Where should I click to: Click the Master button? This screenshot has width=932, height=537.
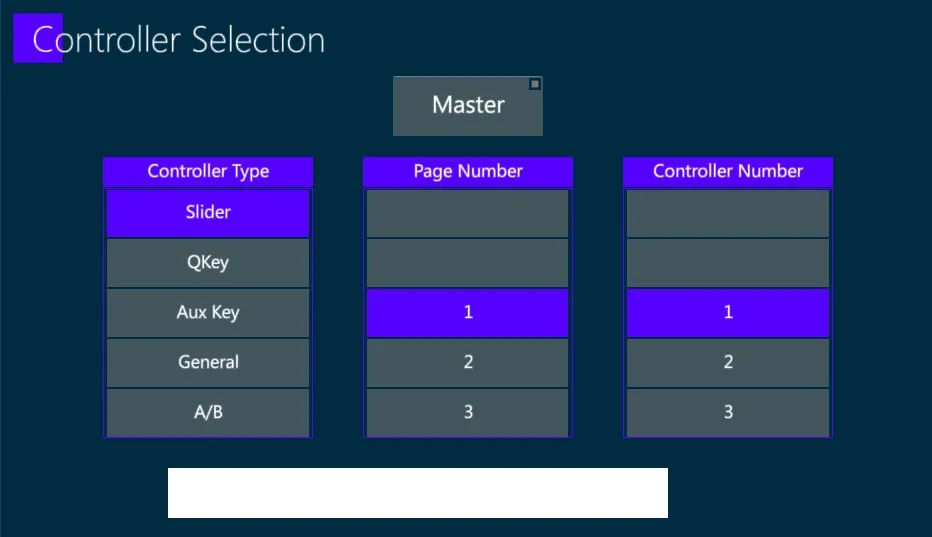coord(468,106)
